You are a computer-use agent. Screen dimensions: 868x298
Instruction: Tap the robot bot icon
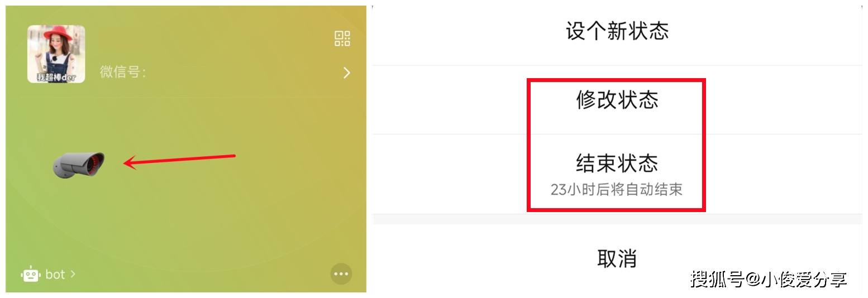[x=31, y=274]
